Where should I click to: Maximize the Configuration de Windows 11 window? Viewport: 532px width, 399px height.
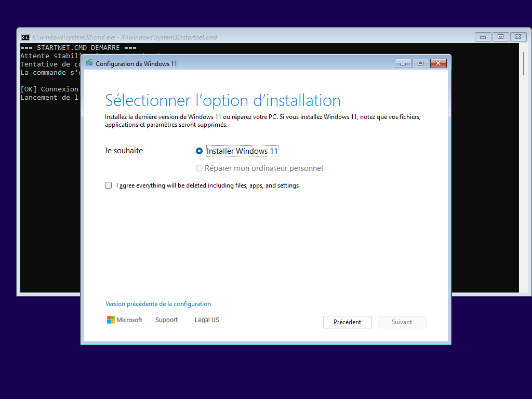420,63
